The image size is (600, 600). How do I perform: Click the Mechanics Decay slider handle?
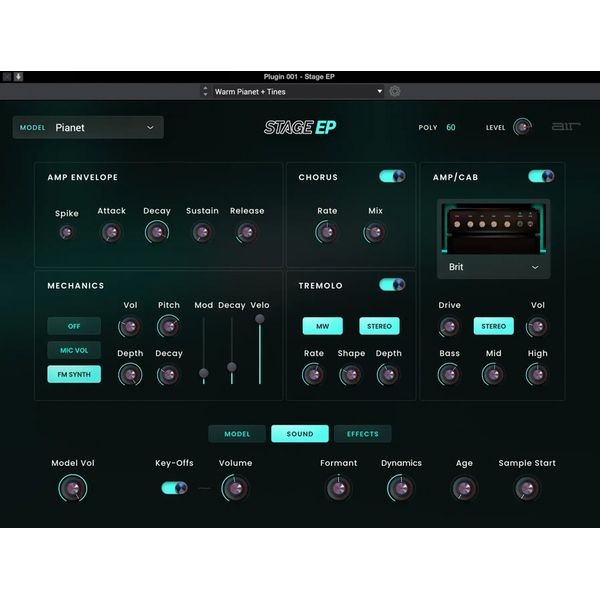[232, 367]
